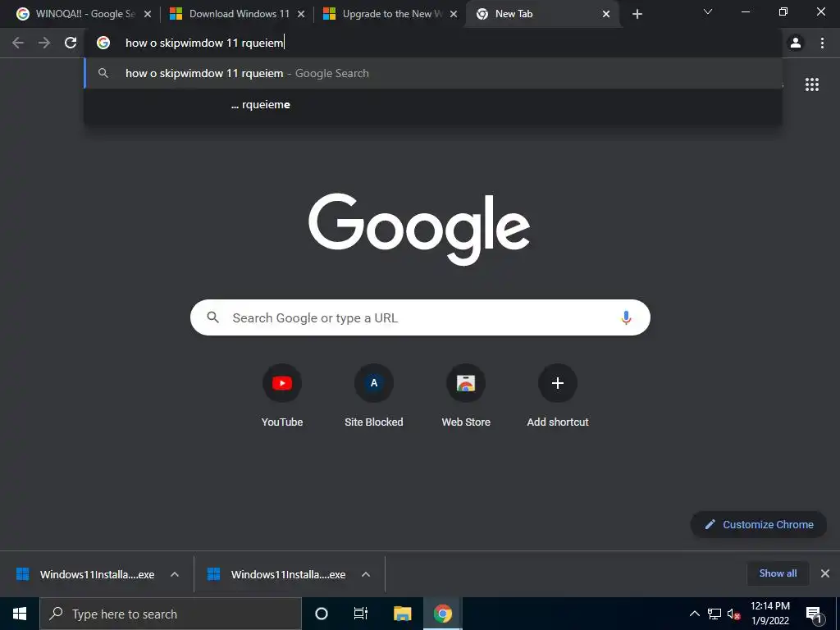Viewport: 840px width, 630px height.
Task: Choose the '... rqueieme' autocomplete suggestion
Action: 433,104
